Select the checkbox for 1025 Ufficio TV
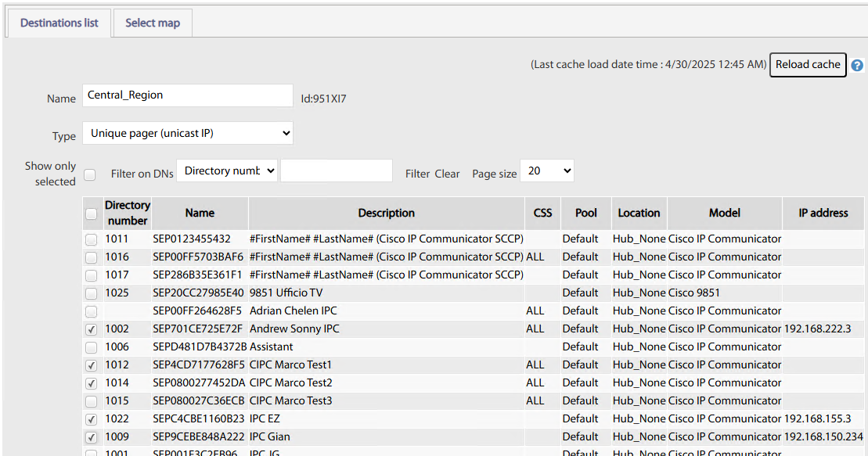Viewport: 868px width, 456px height. coord(92,293)
